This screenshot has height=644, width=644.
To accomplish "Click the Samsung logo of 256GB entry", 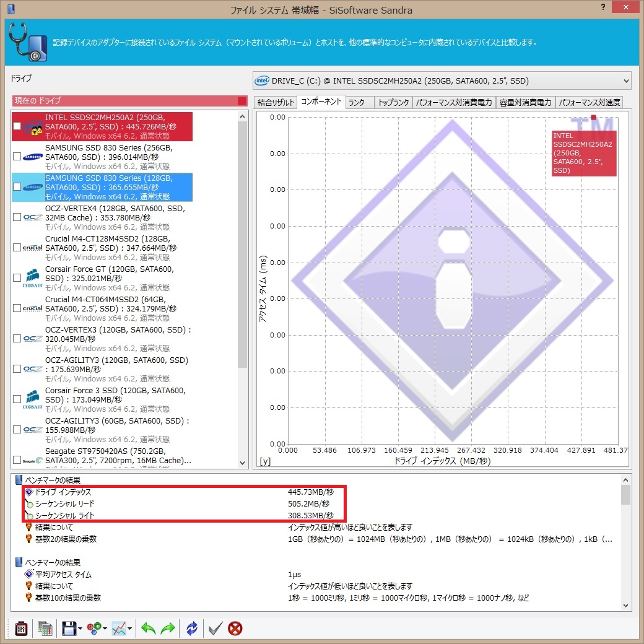I will (32, 157).
